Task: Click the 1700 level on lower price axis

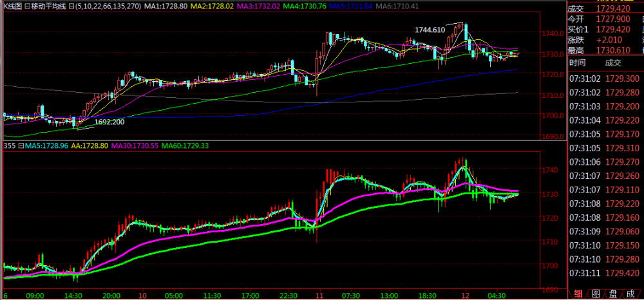Action: click(550, 265)
